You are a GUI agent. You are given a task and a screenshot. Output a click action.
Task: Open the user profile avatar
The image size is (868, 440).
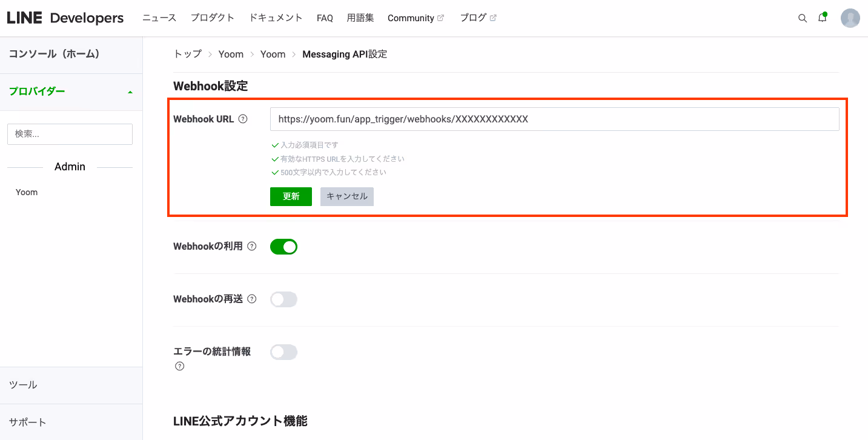coord(850,18)
